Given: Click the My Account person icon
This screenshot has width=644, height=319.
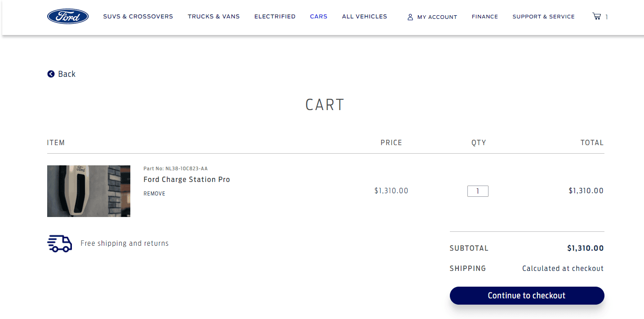Looking at the screenshot, I should pyautogui.click(x=410, y=17).
